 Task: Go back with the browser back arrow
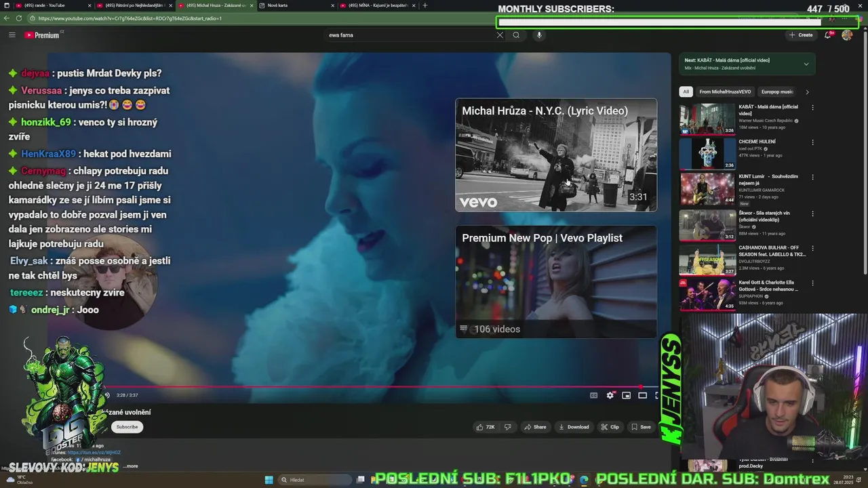(x=7, y=18)
